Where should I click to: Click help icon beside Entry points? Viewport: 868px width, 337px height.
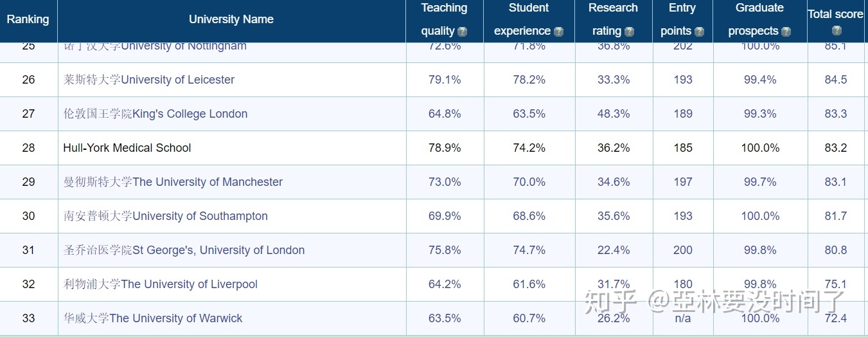(699, 32)
